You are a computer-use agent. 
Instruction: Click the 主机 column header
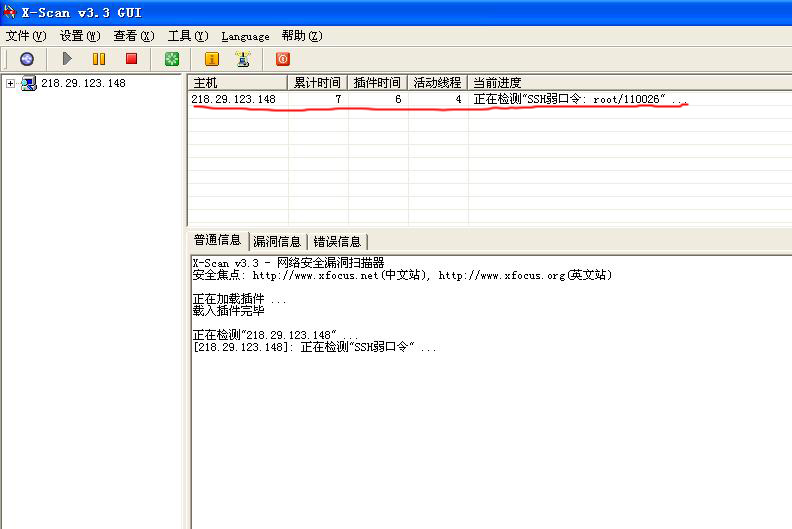click(x=237, y=82)
